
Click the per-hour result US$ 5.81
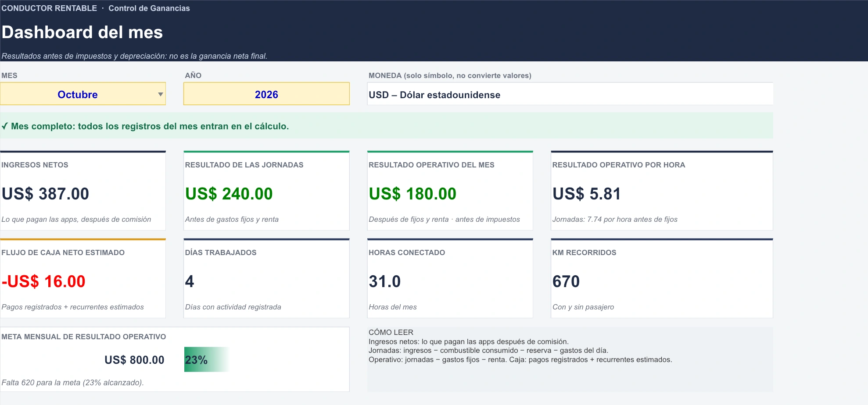pyautogui.click(x=587, y=194)
